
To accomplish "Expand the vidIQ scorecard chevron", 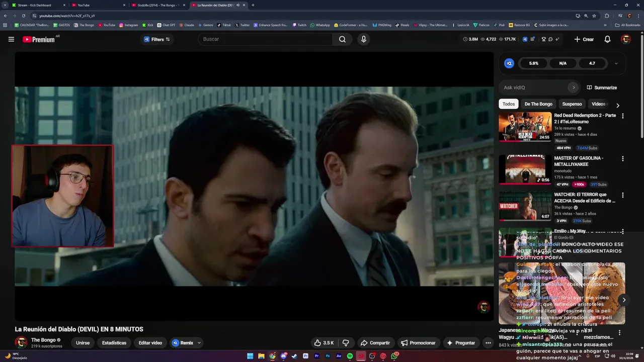I will coord(616,63).
